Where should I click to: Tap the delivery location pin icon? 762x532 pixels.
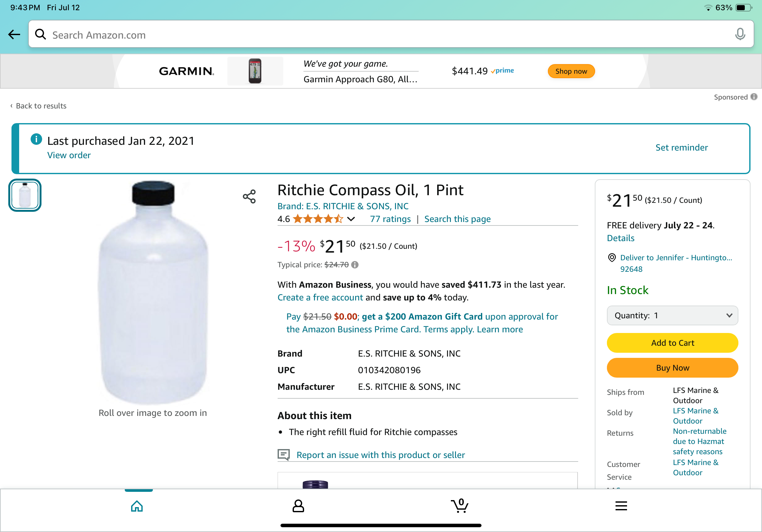(x=612, y=258)
